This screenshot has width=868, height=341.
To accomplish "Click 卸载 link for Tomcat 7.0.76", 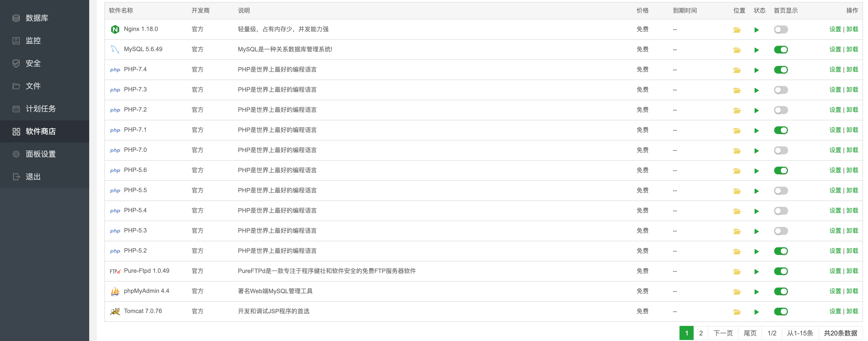I will coord(852,311).
